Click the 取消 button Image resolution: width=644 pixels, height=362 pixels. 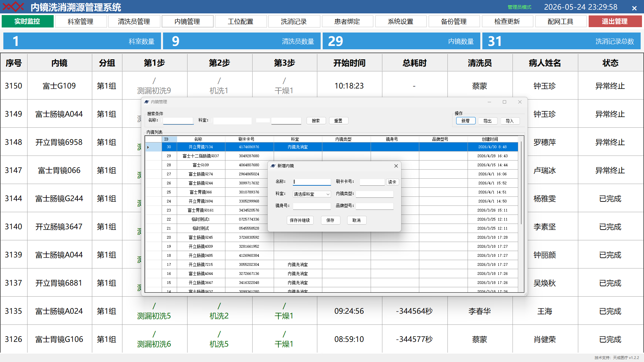pos(357,220)
